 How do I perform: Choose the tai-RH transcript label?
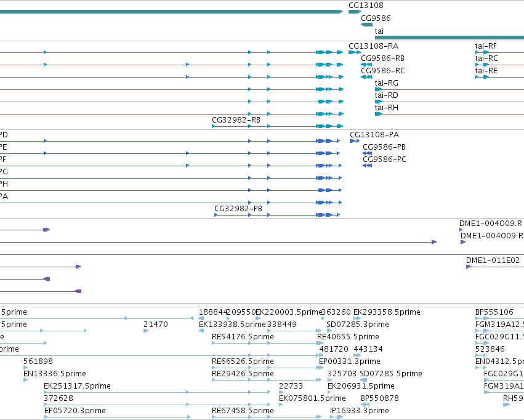386,108
